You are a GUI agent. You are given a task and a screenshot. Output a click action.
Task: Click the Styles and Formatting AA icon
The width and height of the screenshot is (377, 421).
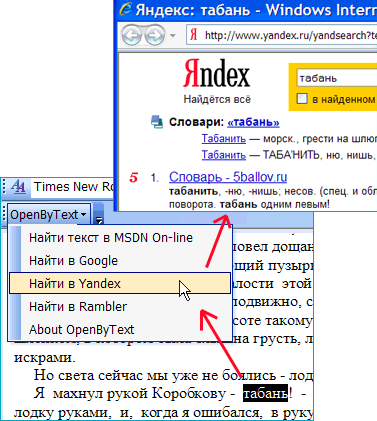click(x=18, y=187)
